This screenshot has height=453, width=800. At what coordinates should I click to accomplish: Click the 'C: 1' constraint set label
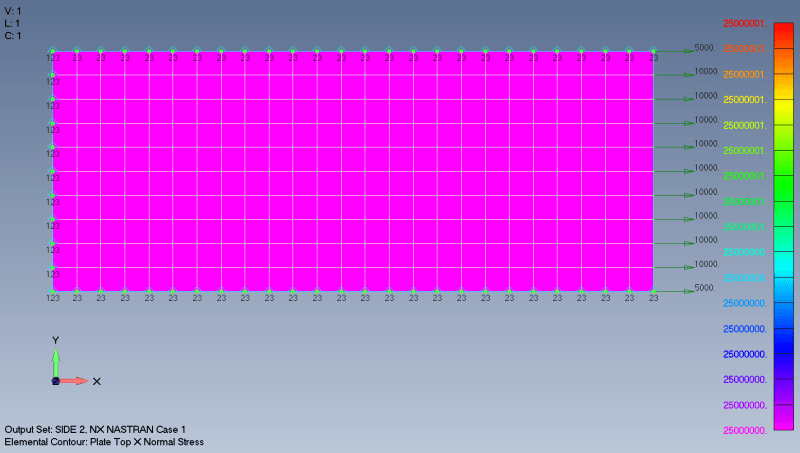click(13, 36)
